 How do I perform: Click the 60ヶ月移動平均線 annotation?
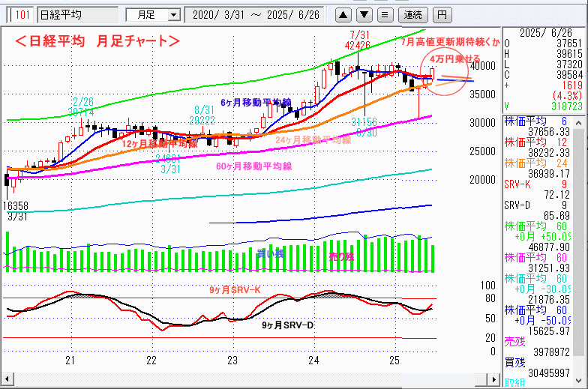coord(253,166)
